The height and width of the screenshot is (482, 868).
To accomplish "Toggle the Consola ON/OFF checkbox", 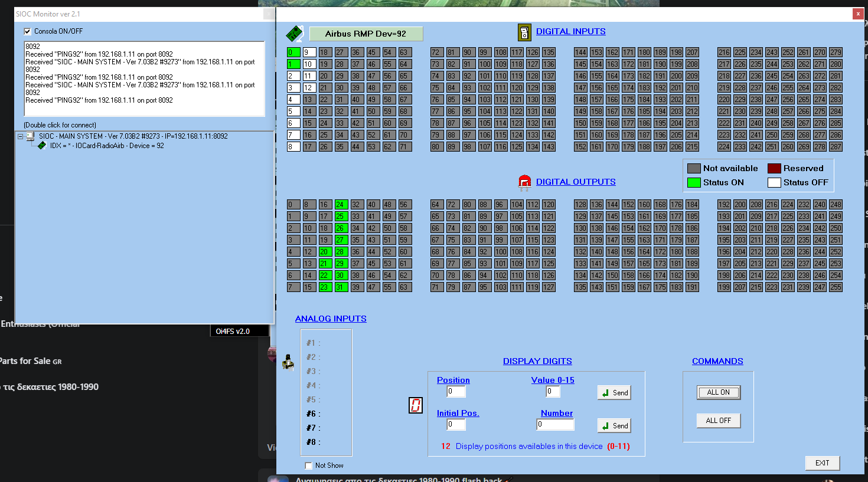I will click(x=27, y=31).
